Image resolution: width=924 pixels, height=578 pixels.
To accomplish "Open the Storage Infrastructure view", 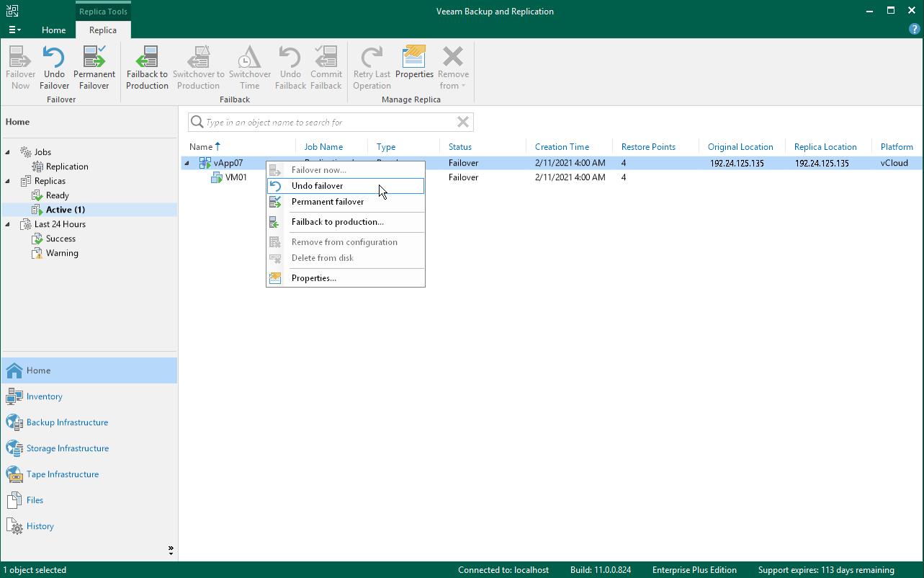I will tap(89, 448).
